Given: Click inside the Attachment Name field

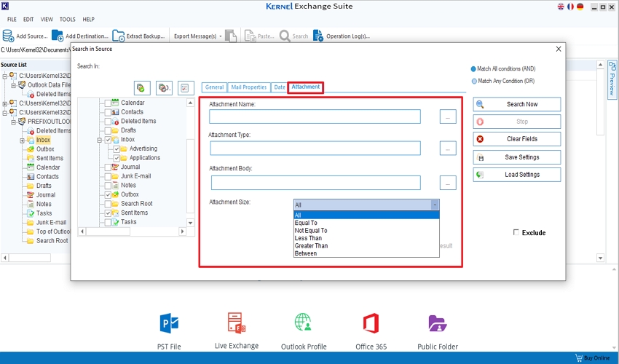Looking at the screenshot, I should [315, 116].
